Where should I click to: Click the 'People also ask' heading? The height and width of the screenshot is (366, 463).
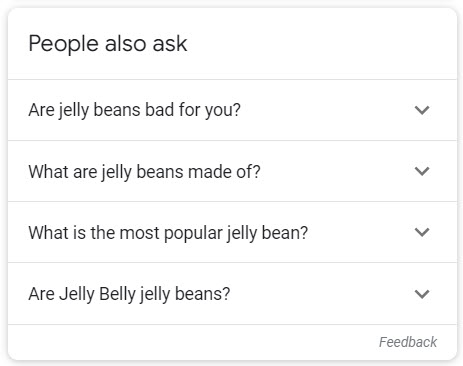[x=108, y=44]
